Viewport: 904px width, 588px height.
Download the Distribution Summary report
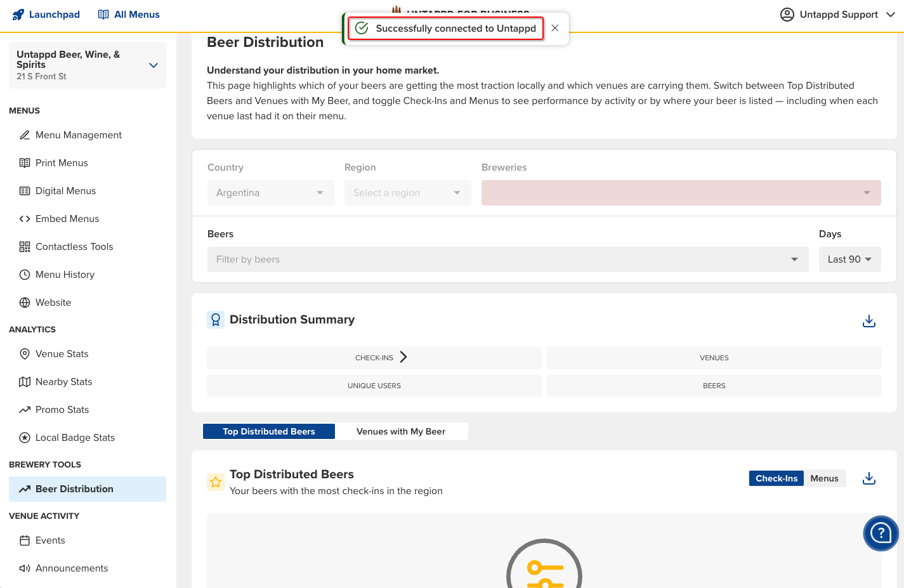(868, 321)
